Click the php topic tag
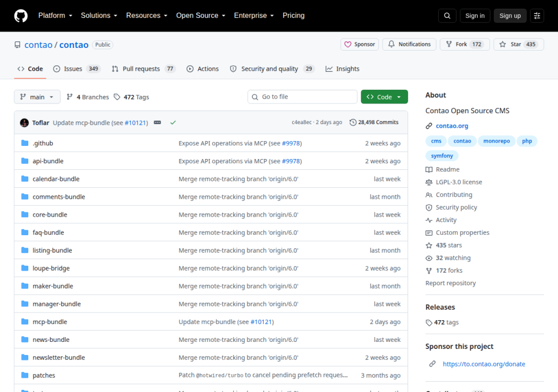Viewport: 558px width, 392px height. pyautogui.click(x=527, y=141)
